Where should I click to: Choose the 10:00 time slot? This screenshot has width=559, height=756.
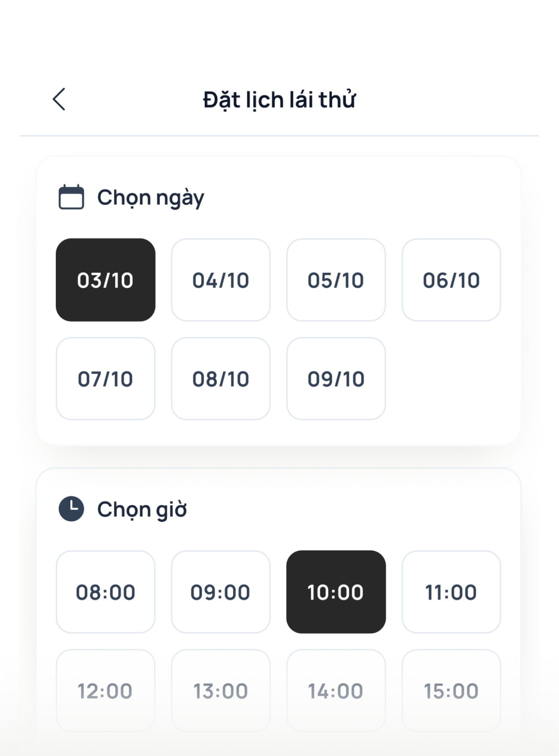[x=336, y=592]
